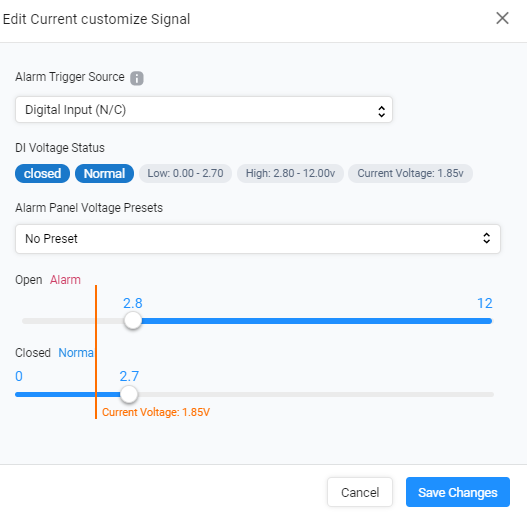The width and height of the screenshot is (527, 516).
Task: Click the Current Voltage: 1.85v badge
Action: coord(410,173)
